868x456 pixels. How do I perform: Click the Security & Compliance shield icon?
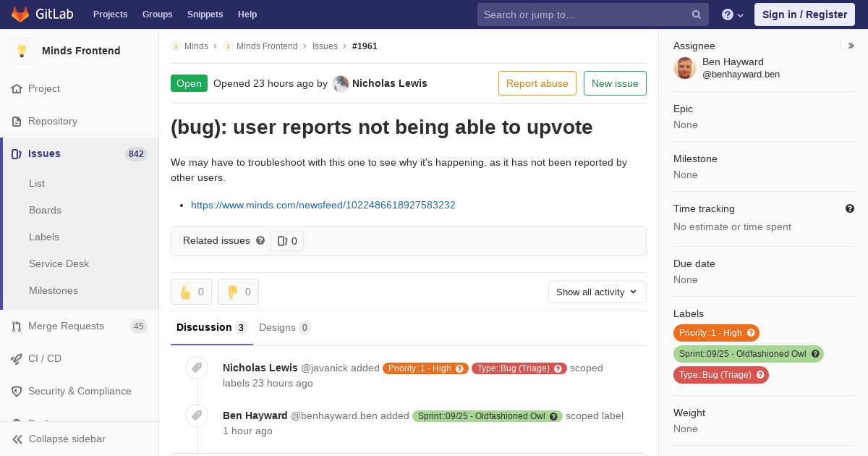pos(17,391)
